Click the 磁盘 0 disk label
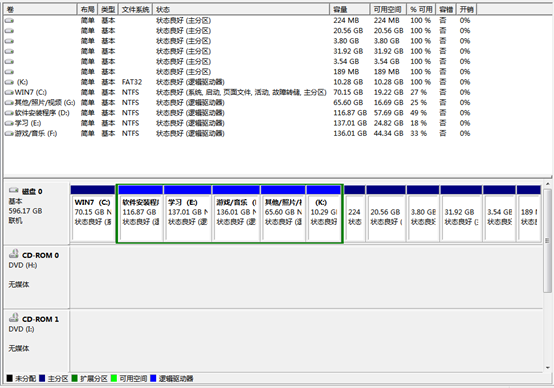This screenshot has height=388, width=554. pyautogui.click(x=32, y=192)
